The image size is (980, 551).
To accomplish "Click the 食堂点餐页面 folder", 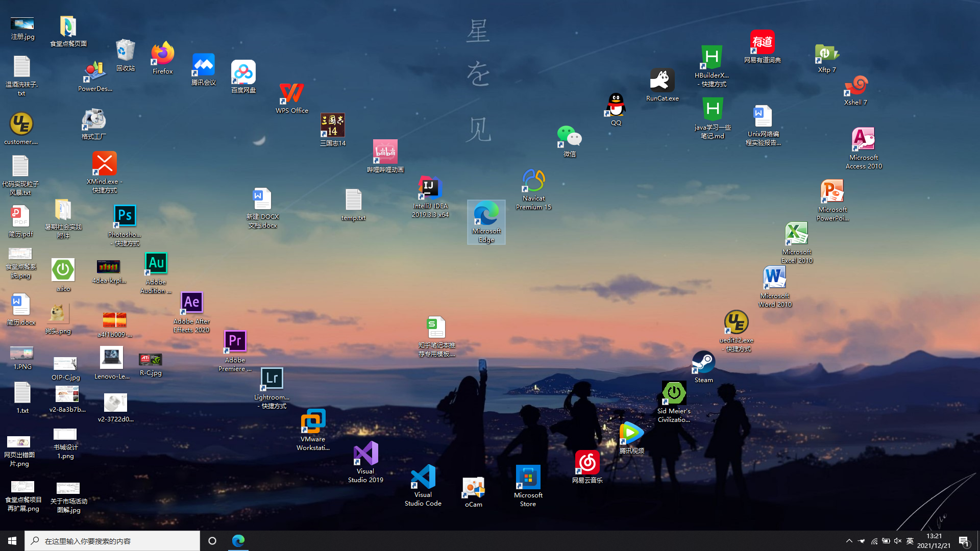I will [x=68, y=31].
